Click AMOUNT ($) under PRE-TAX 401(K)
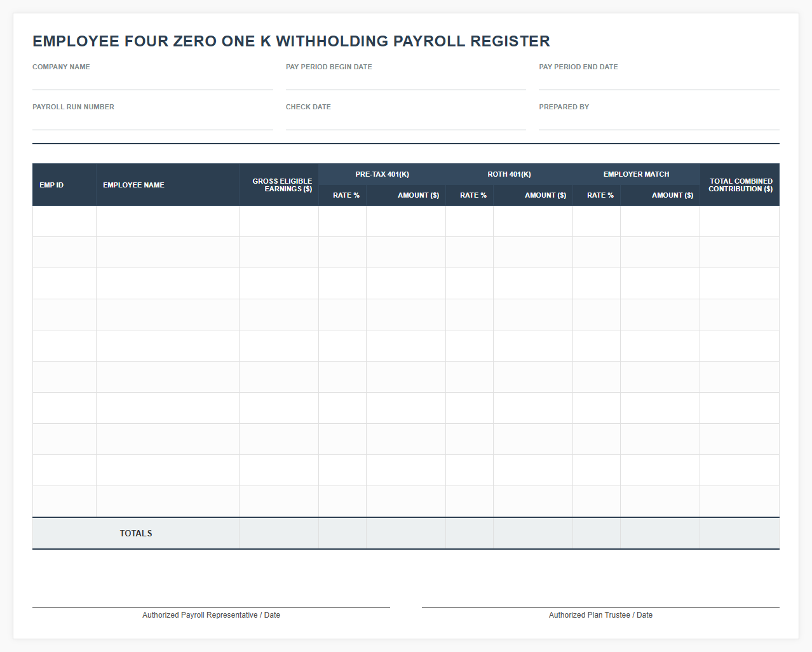The width and height of the screenshot is (812, 652). point(406,195)
